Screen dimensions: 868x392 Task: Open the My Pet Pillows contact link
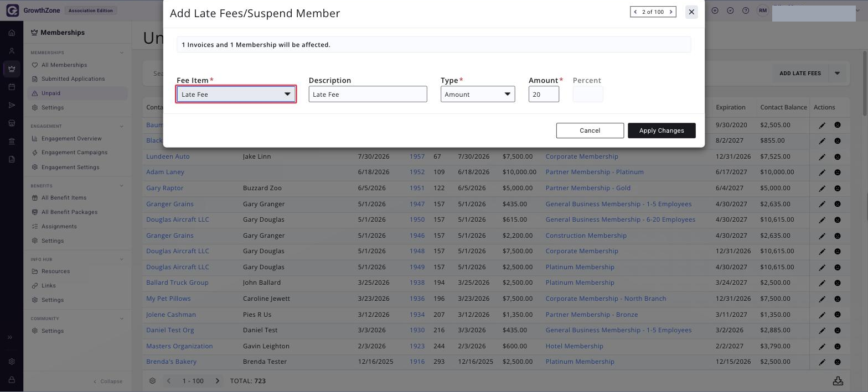pos(168,299)
